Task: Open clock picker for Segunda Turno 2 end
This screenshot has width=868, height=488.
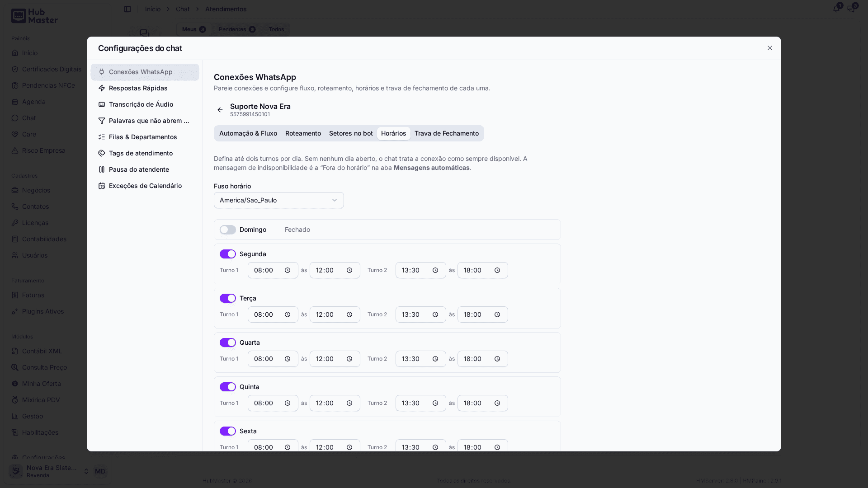Action: [497, 270]
